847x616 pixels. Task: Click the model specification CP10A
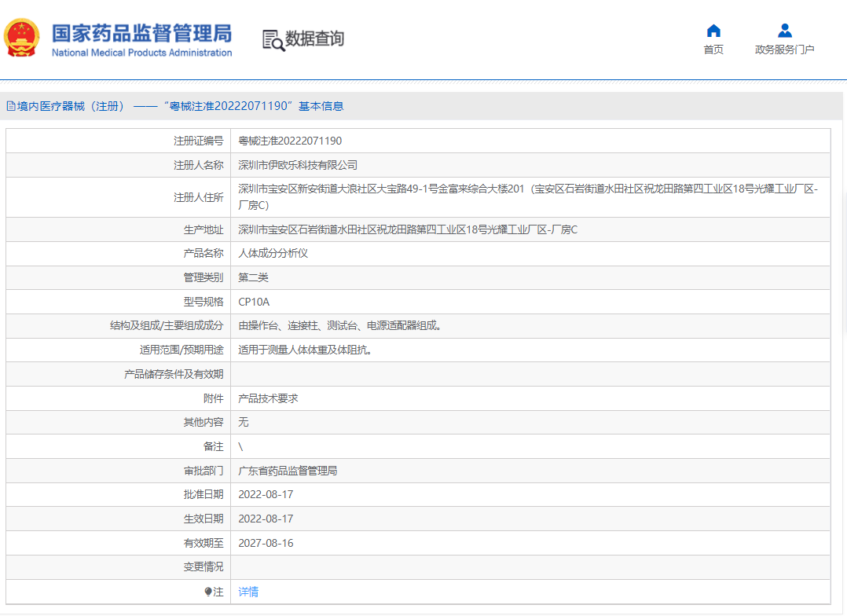tap(254, 302)
